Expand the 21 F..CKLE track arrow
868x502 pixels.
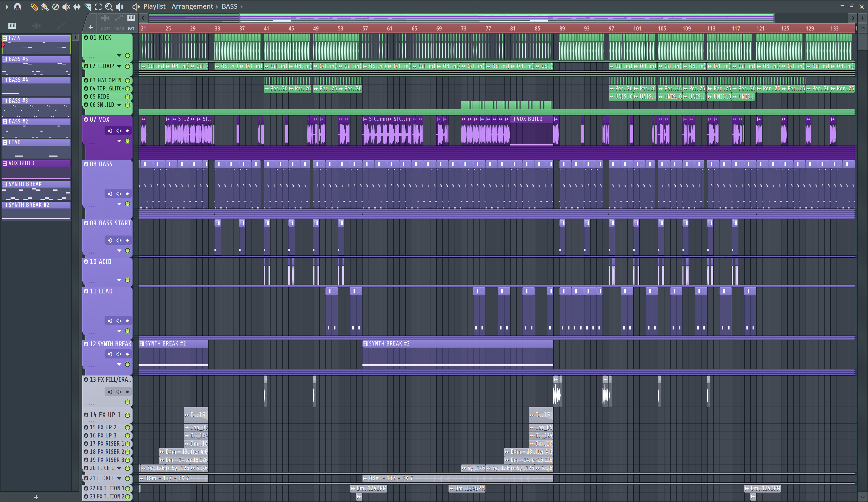[119, 479]
